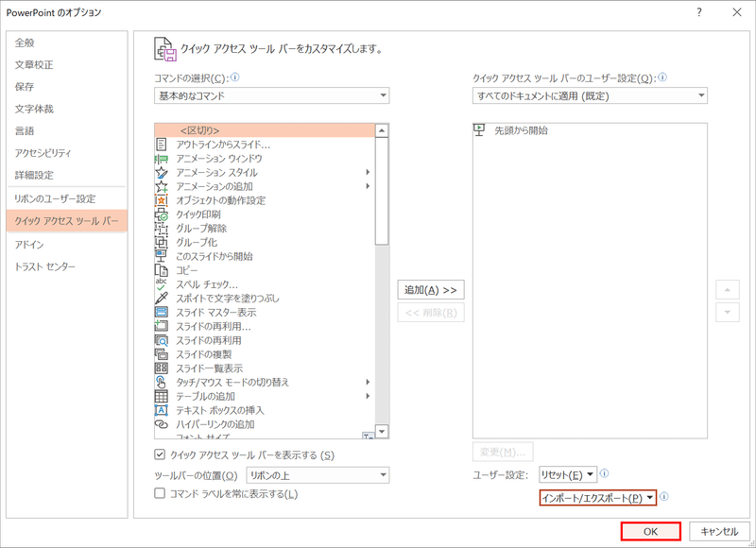Screen dimensions: 756x548
Task: Open the 全般 options category
Action: (66, 43)
